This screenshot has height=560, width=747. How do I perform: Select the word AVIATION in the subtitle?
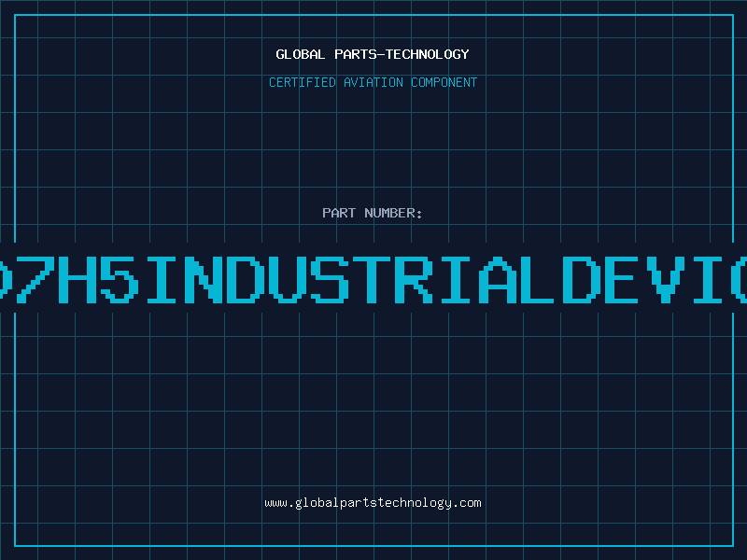pos(373,82)
